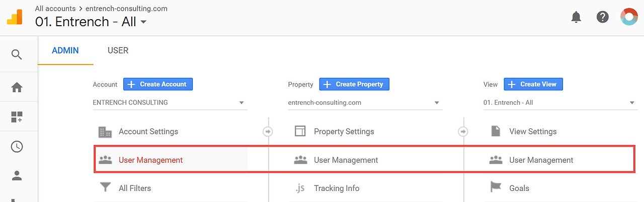Open Audience person icon in sidebar

pyautogui.click(x=17, y=176)
